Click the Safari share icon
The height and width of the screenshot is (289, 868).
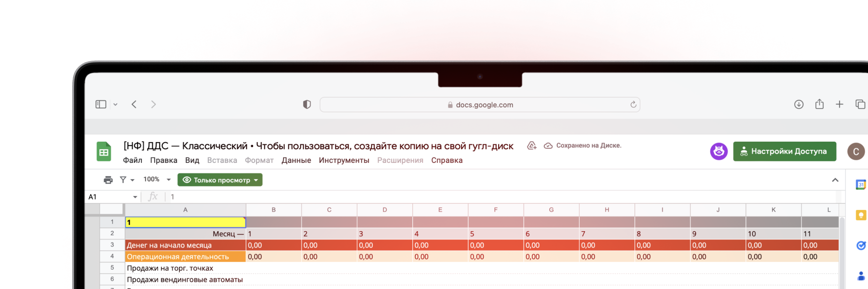coord(819,105)
